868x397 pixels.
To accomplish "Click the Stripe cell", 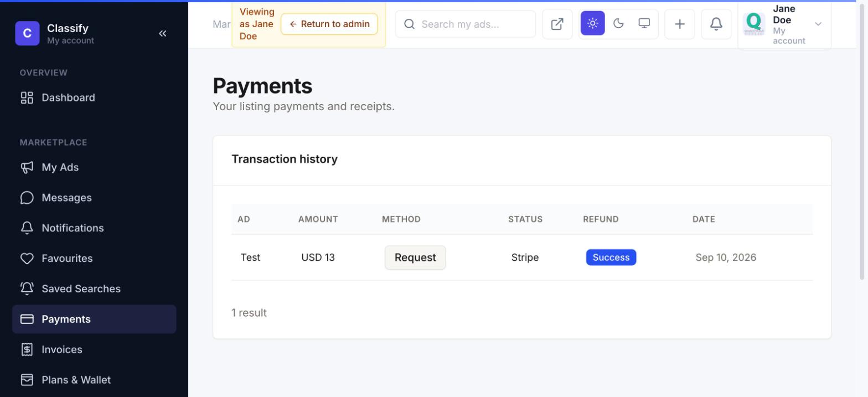I will click(x=525, y=257).
